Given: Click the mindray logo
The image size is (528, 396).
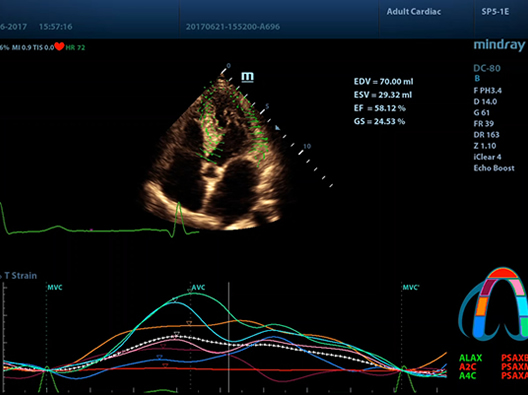Looking at the screenshot, I should pos(499,45).
